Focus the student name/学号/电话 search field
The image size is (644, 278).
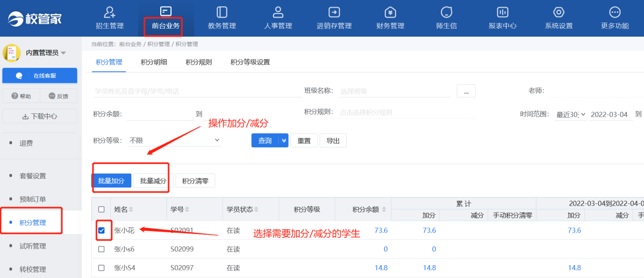click(x=197, y=91)
